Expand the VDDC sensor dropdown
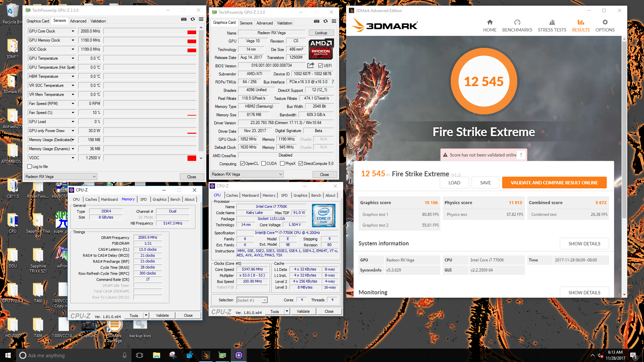 (73, 158)
